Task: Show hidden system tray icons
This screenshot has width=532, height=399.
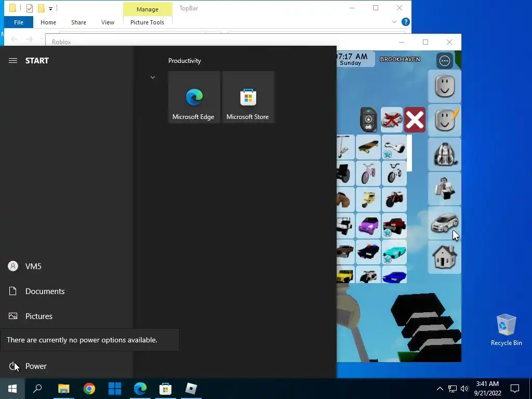Action: (x=440, y=389)
